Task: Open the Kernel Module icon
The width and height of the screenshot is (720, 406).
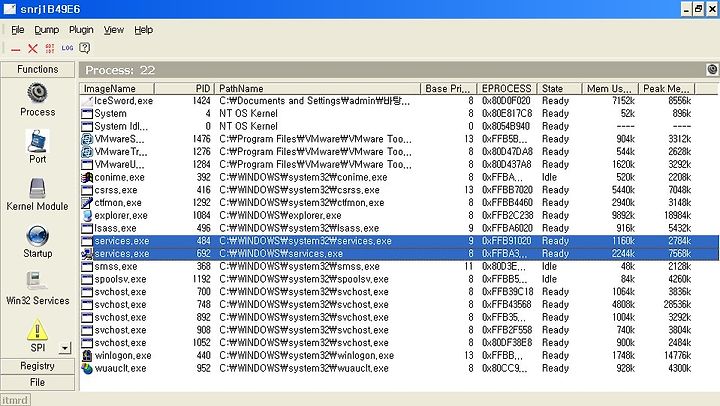Action: coord(37,188)
